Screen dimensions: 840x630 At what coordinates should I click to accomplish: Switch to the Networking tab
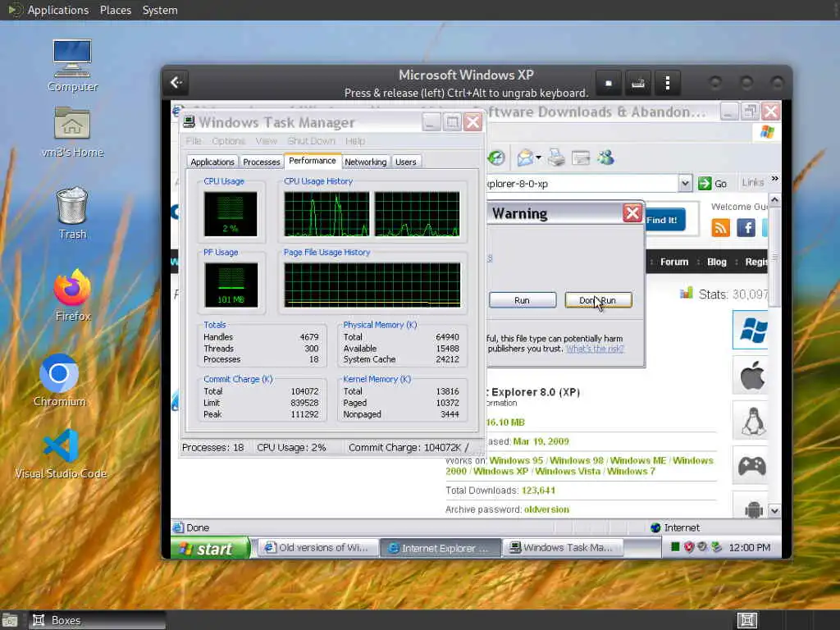(x=365, y=162)
